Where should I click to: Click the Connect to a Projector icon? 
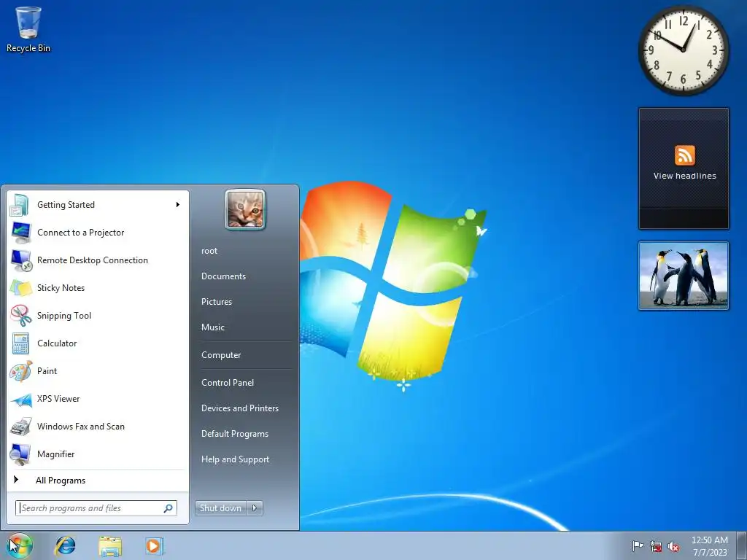click(x=20, y=233)
